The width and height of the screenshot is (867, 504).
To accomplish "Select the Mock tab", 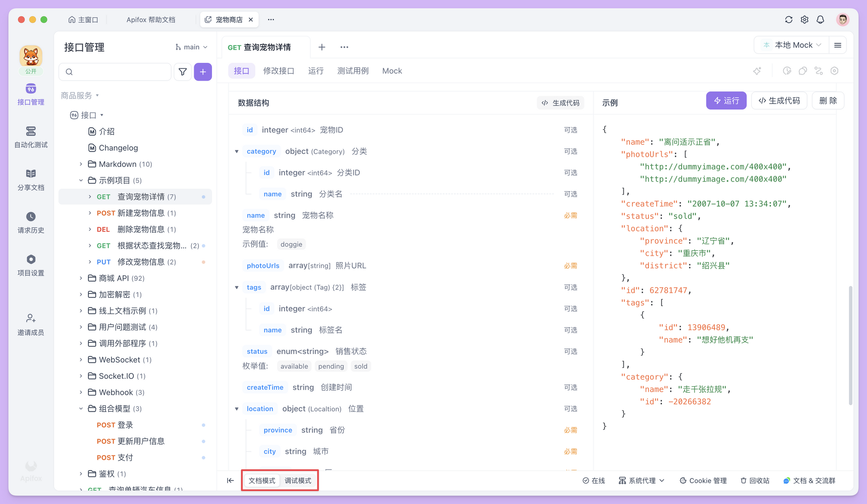I will click(x=392, y=71).
